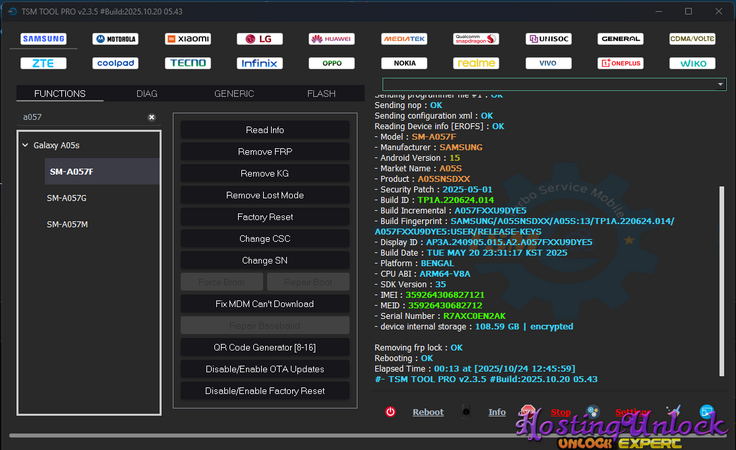
Task: Choose the OnePlus brand icon
Action: click(620, 62)
